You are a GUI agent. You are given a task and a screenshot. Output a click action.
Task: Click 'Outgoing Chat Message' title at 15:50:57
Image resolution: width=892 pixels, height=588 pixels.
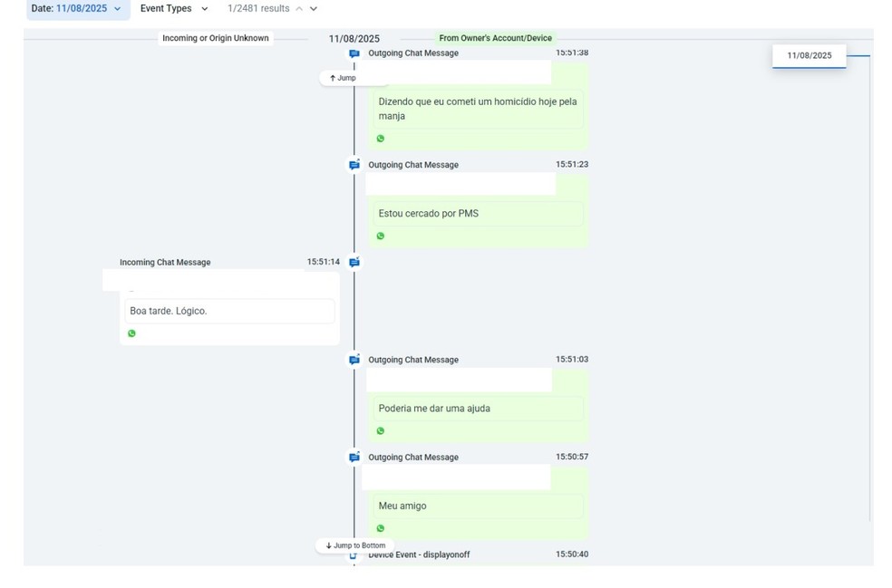coord(413,458)
